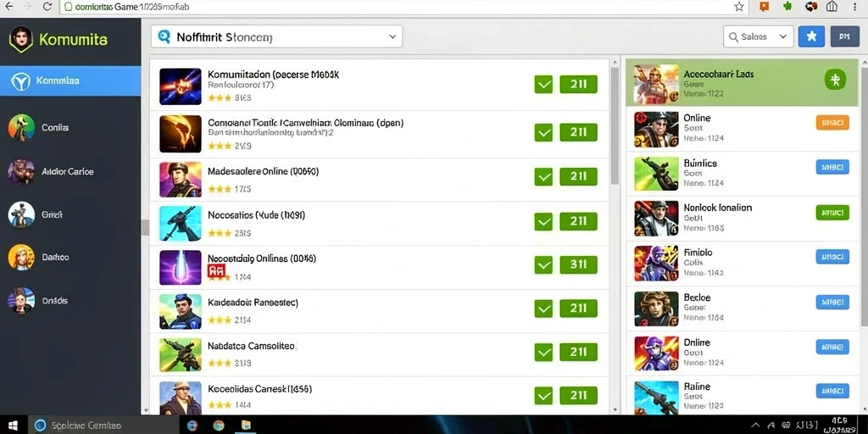Open the Bexloe game thumbnail
The image size is (868, 434).
(656, 309)
